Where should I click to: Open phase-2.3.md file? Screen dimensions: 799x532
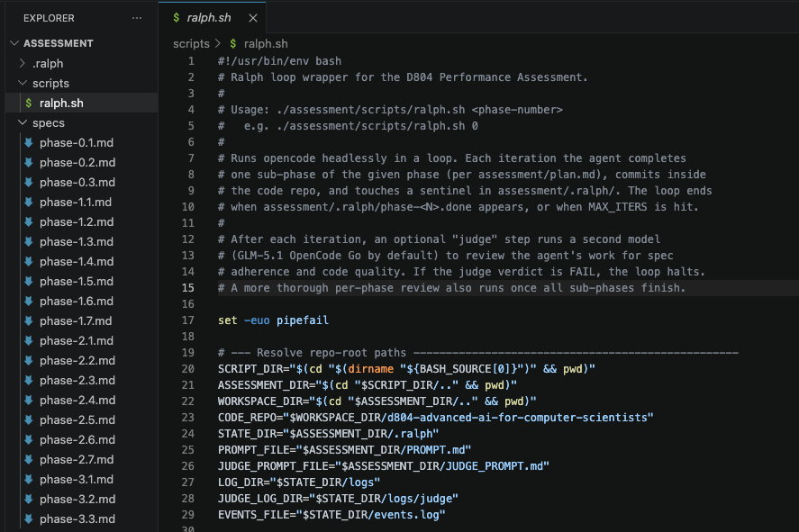coord(82,380)
